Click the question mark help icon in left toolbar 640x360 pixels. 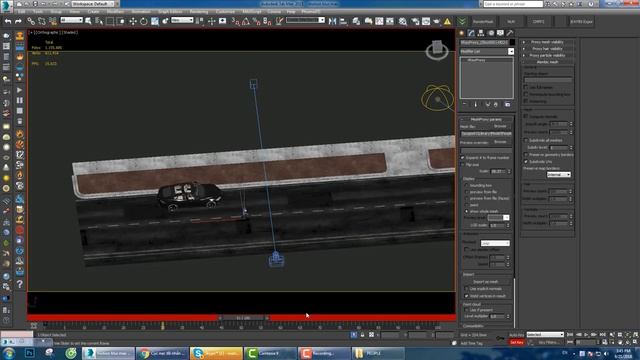pos(20,284)
